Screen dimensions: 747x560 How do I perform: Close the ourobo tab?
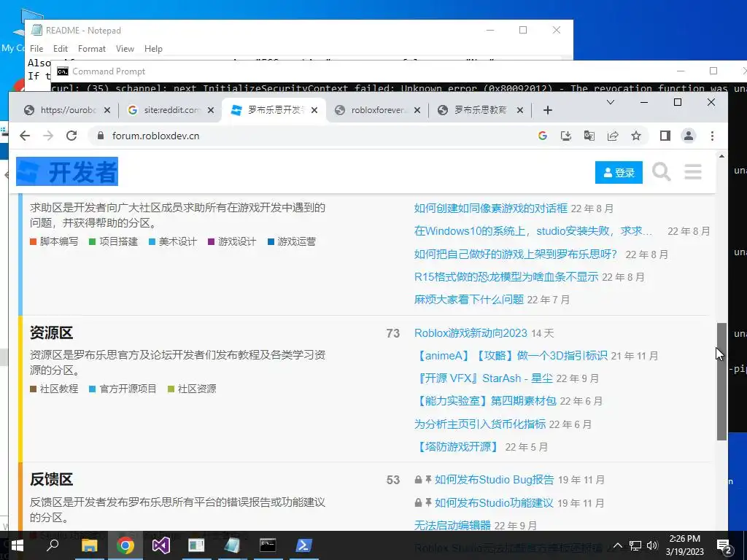pyautogui.click(x=107, y=110)
